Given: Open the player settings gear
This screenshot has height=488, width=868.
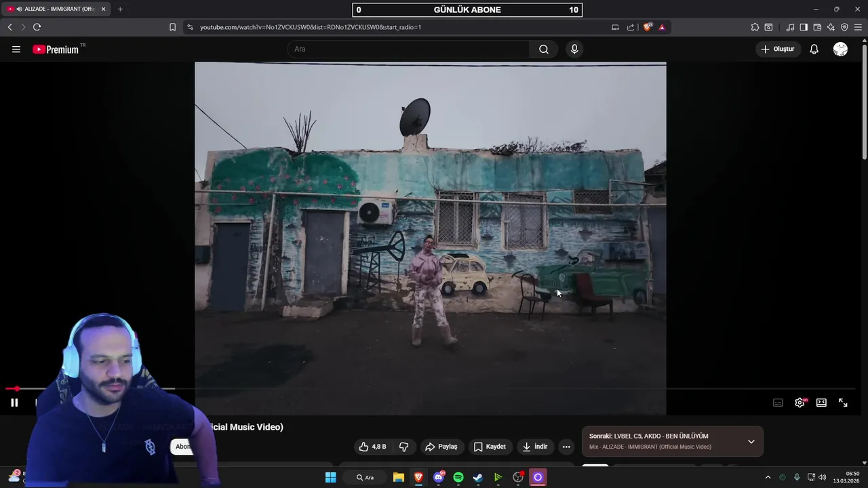Looking at the screenshot, I should click(800, 403).
